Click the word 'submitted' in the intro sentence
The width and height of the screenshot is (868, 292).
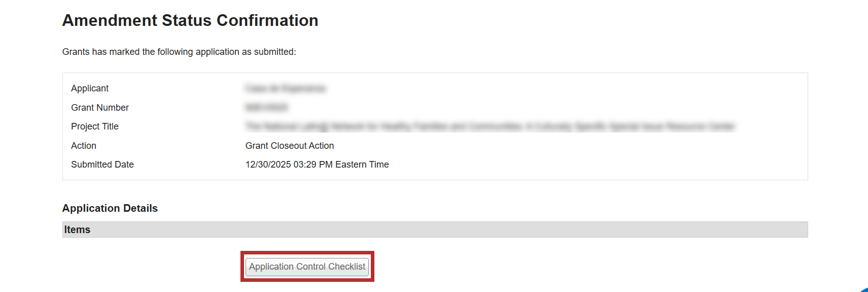[x=273, y=52]
